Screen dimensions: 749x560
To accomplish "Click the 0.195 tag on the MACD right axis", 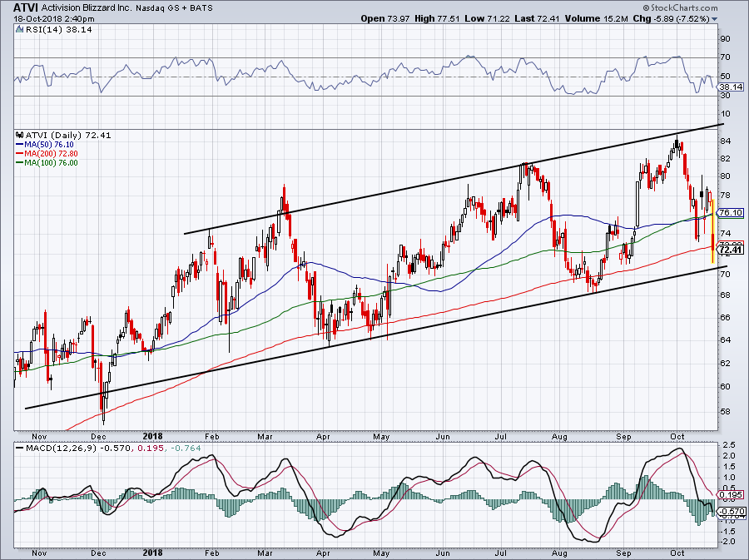I will pos(732,494).
